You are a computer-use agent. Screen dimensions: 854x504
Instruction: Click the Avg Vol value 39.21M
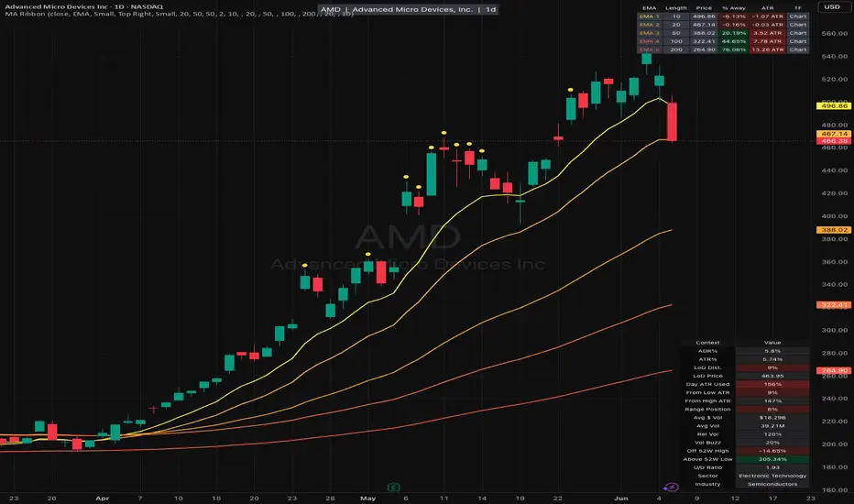[x=772, y=425]
